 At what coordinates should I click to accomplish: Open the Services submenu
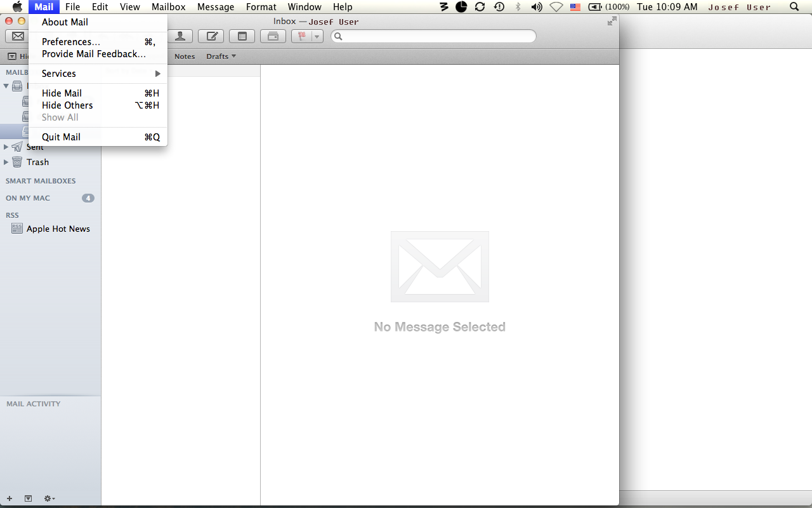(x=59, y=74)
